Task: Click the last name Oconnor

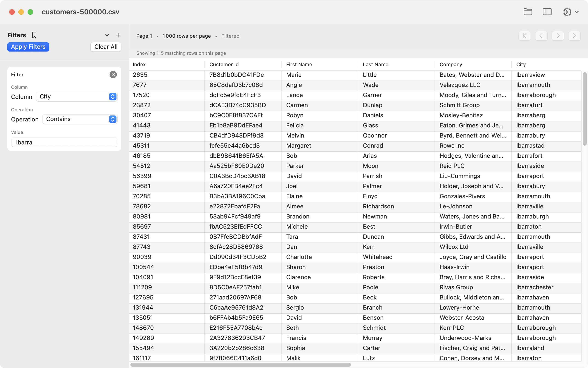Action: (375, 135)
